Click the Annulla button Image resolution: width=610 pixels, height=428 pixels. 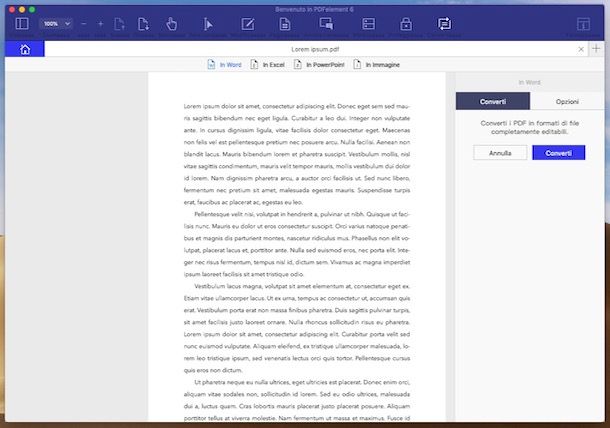pos(500,153)
